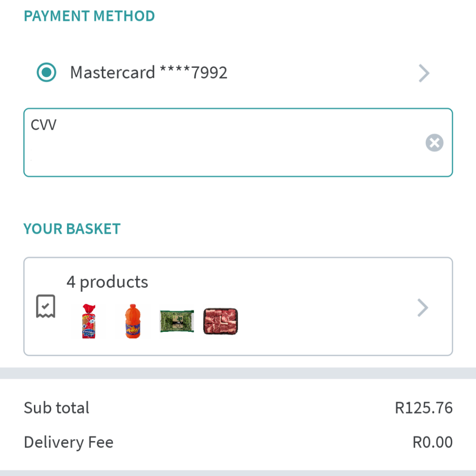Screen dimensions: 476x476
Task: Click the Delivery Fee label
Action: coord(69,442)
